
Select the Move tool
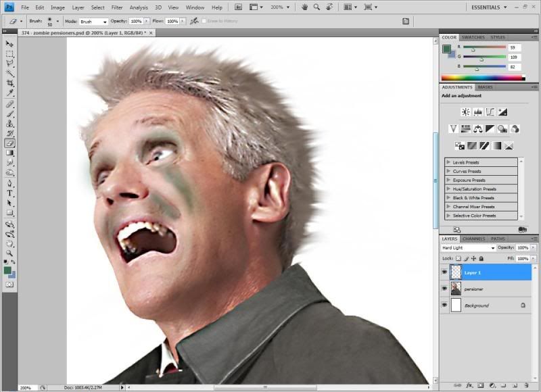coord(9,44)
